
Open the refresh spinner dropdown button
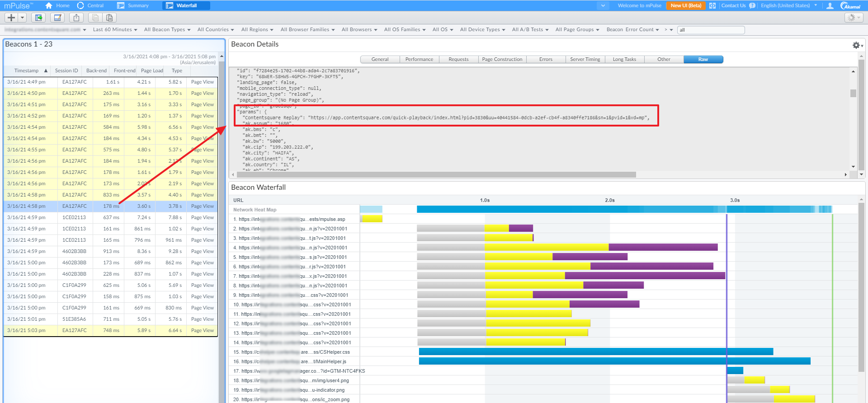click(x=854, y=18)
